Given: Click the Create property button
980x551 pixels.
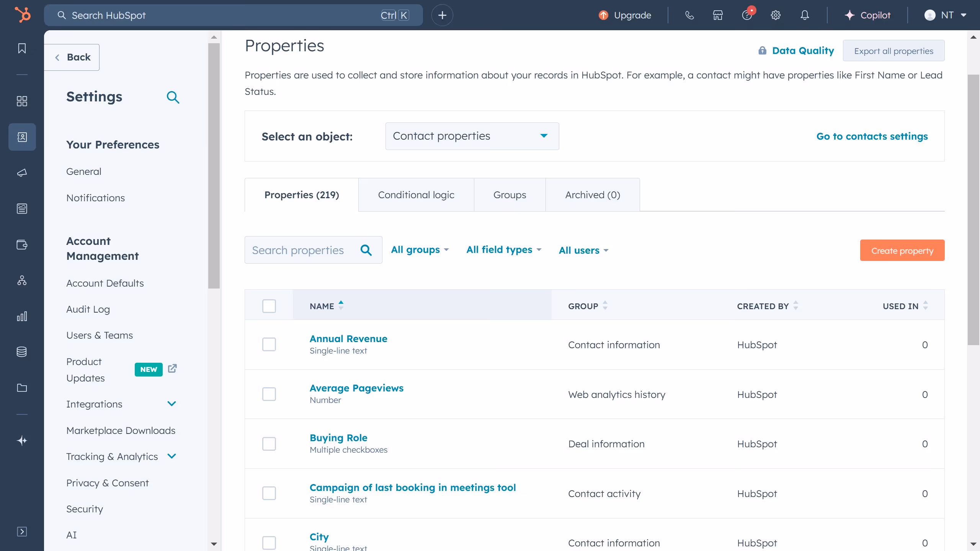Looking at the screenshot, I should (x=902, y=250).
